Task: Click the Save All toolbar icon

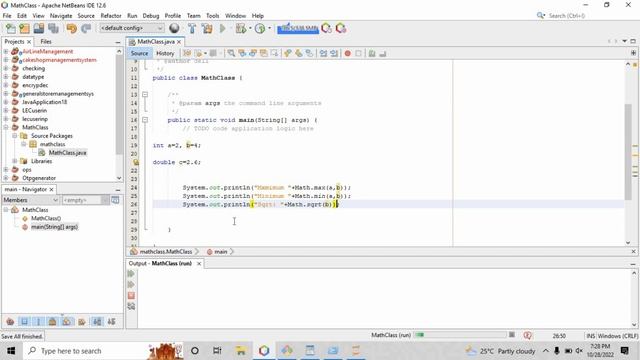Action: tap(53, 29)
